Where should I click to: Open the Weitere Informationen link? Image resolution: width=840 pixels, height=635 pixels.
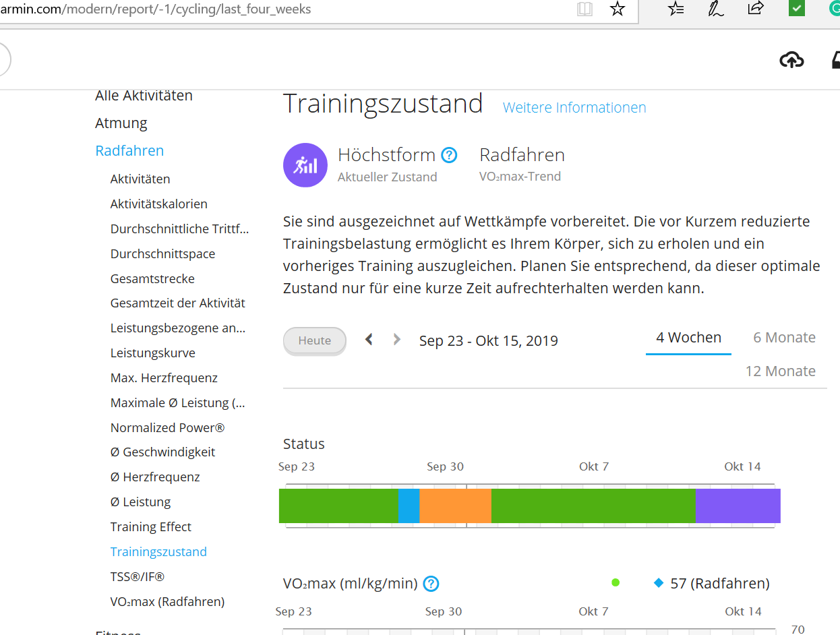coord(574,107)
